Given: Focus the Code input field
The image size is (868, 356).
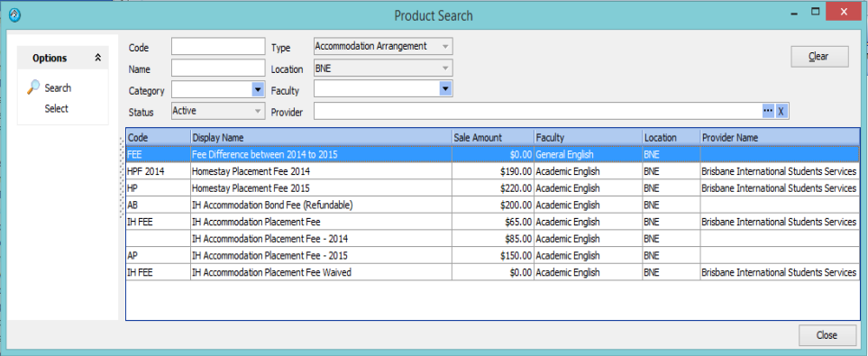Looking at the screenshot, I should pyautogui.click(x=218, y=47).
